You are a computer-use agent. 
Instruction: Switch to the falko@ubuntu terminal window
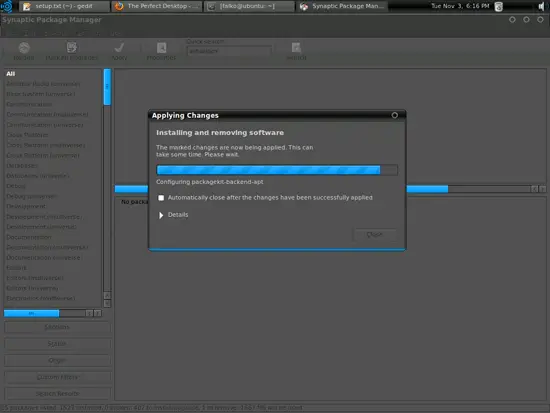pos(249,6)
